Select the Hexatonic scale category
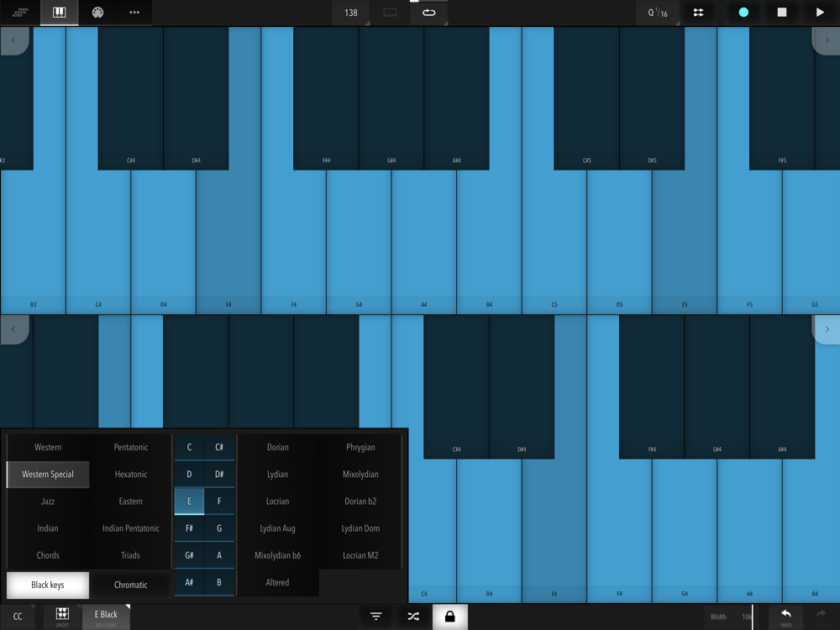The width and height of the screenshot is (840, 630). [x=131, y=474]
